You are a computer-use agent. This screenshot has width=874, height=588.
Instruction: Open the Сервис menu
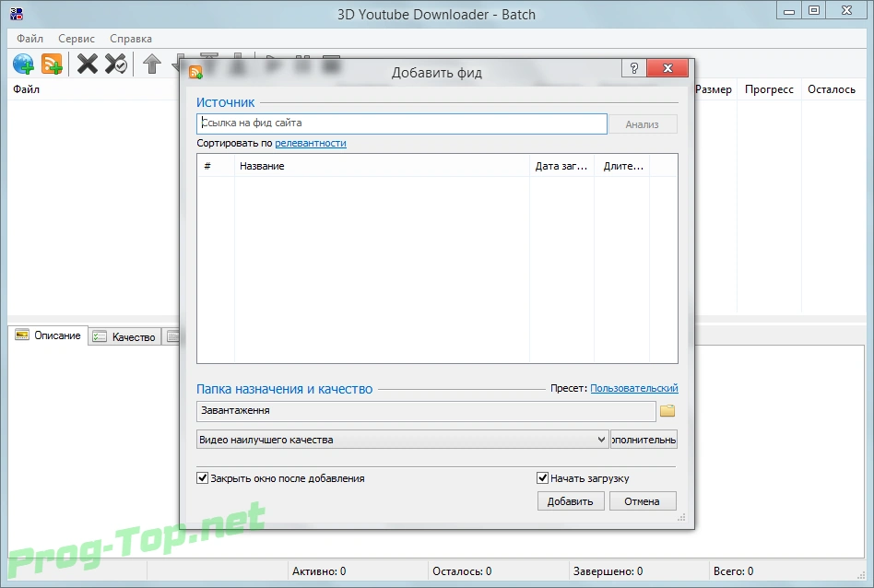pos(77,39)
